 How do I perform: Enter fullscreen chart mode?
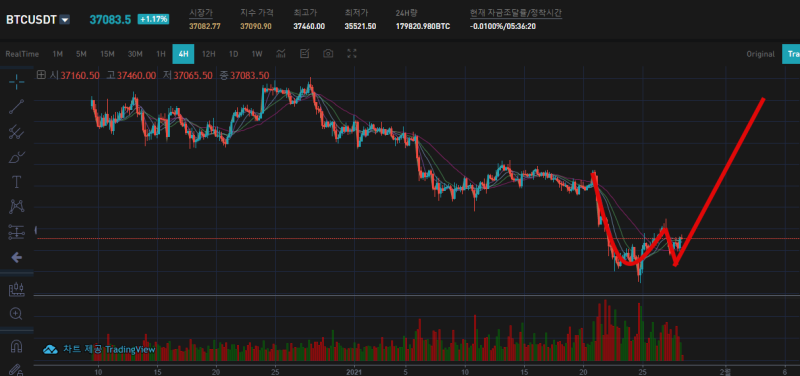[352, 54]
